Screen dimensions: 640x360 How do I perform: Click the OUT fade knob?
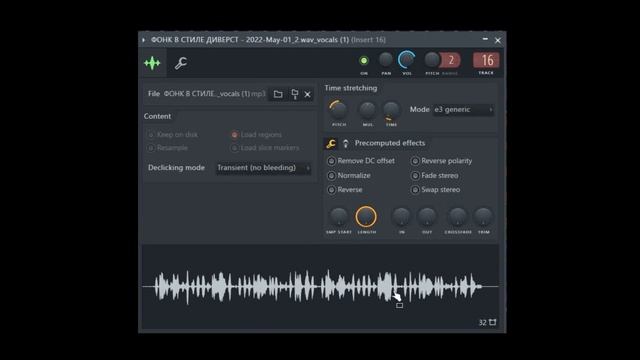coord(427,217)
